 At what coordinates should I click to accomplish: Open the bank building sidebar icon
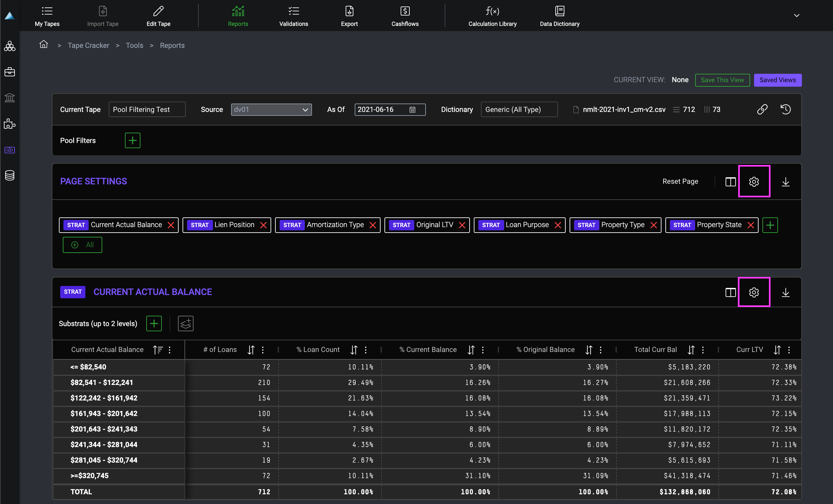pyautogui.click(x=9, y=98)
